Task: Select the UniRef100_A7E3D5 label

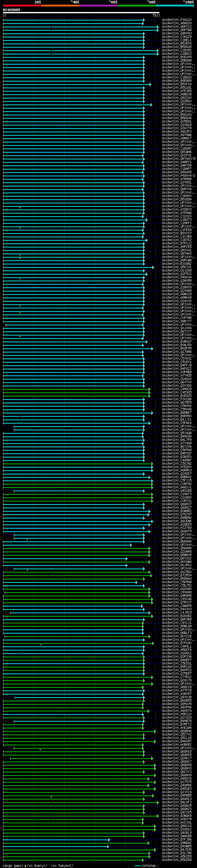Action: [x=177, y=91]
